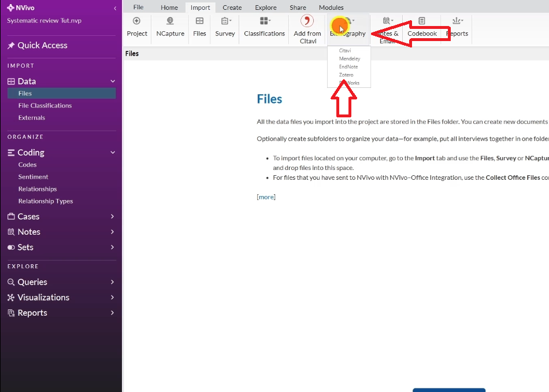Click the Notes sidebar icon
The height and width of the screenshot is (392, 549).
(11, 232)
